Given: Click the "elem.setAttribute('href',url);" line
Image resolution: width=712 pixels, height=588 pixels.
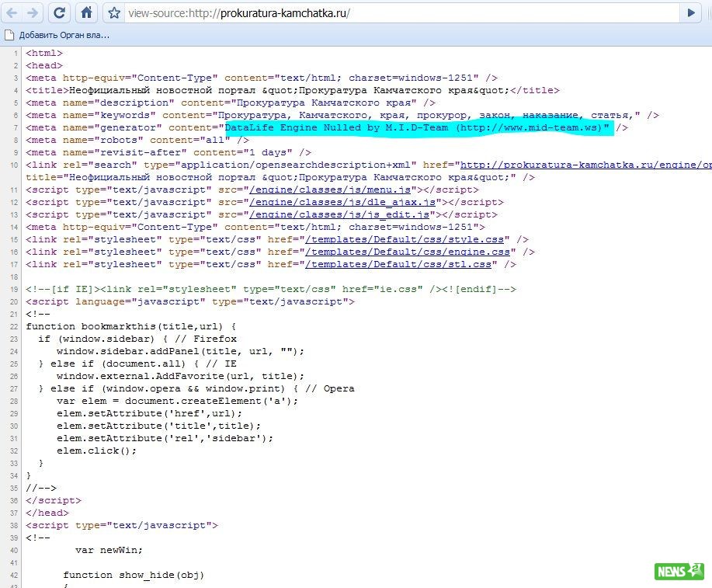Looking at the screenshot, I should pos(149,413).
